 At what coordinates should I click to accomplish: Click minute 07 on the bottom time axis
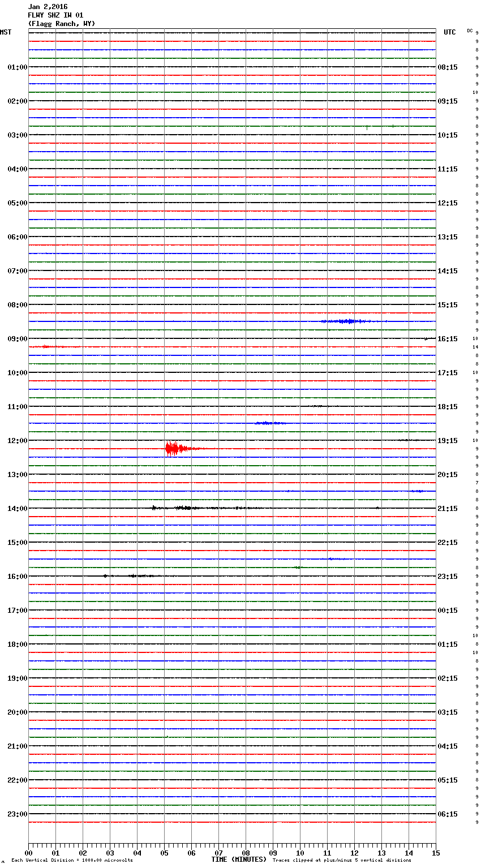tap(218, 853)
